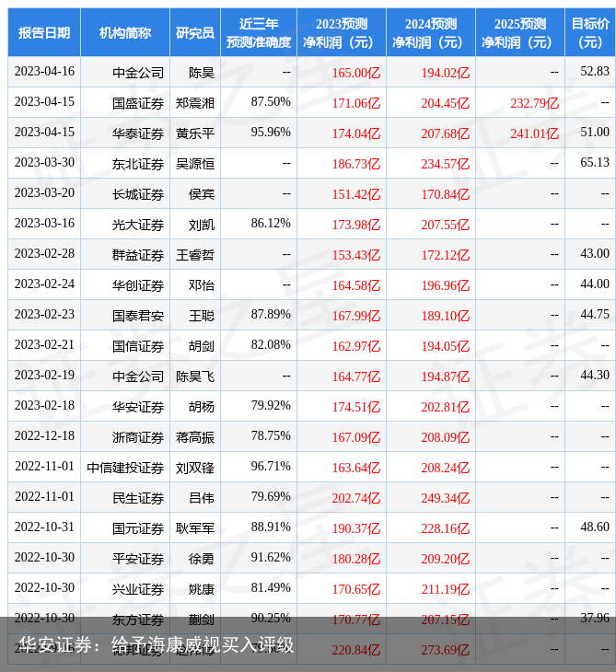This screenshot has width=616, height=672.
Task: Select the date cell 2023-04-16
Action: pos(44,71)
